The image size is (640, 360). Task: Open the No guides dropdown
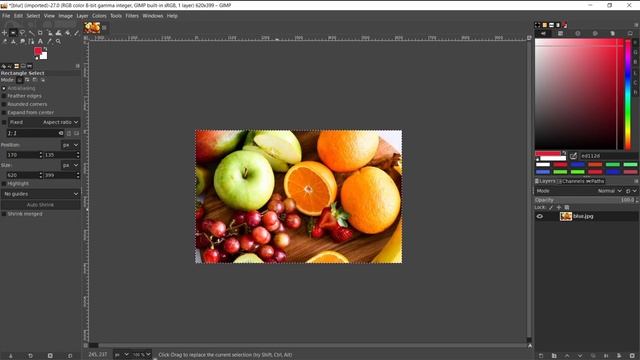(40, 194)
